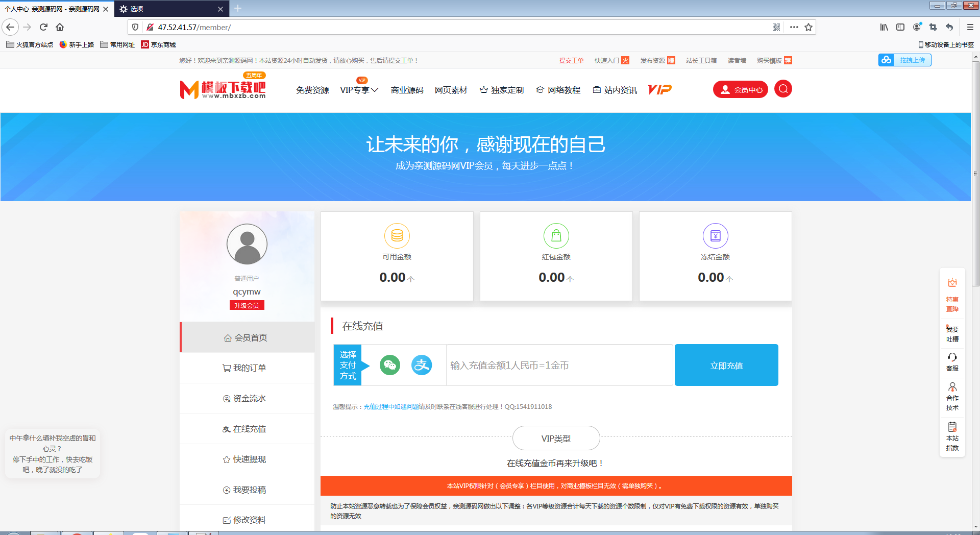The height and width of the screenshot is (535, 980).
Task: Open 新手上路 bookmark
Action: tap(77, 44)
